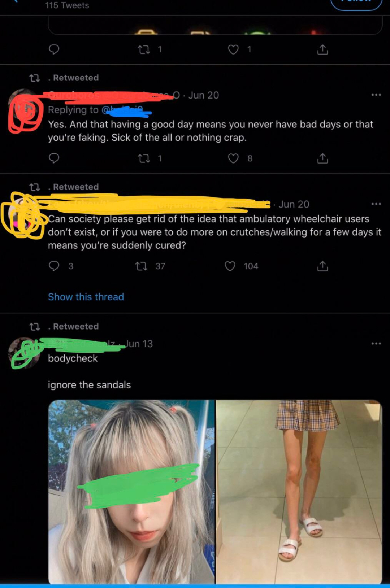Open more options for ambulatory wheelchair tweet
The width and height of the screenshot is (390, 588).
[x=376, y=204]
